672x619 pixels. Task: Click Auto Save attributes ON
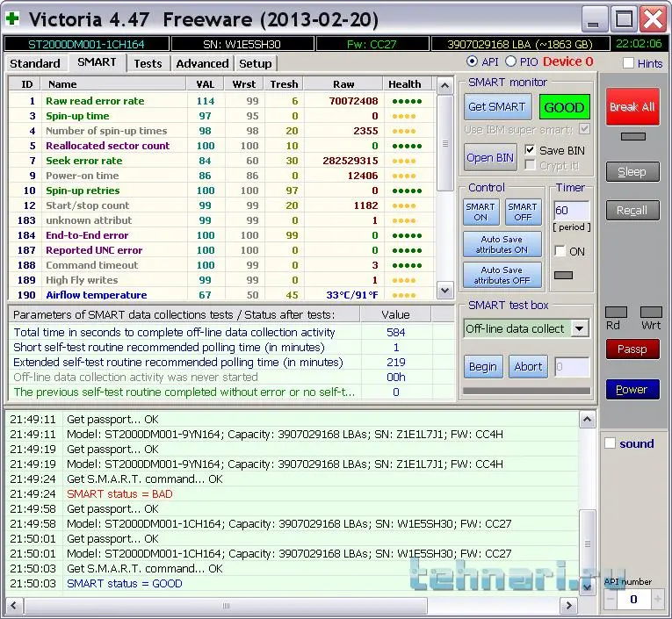(x=502, y=244)
